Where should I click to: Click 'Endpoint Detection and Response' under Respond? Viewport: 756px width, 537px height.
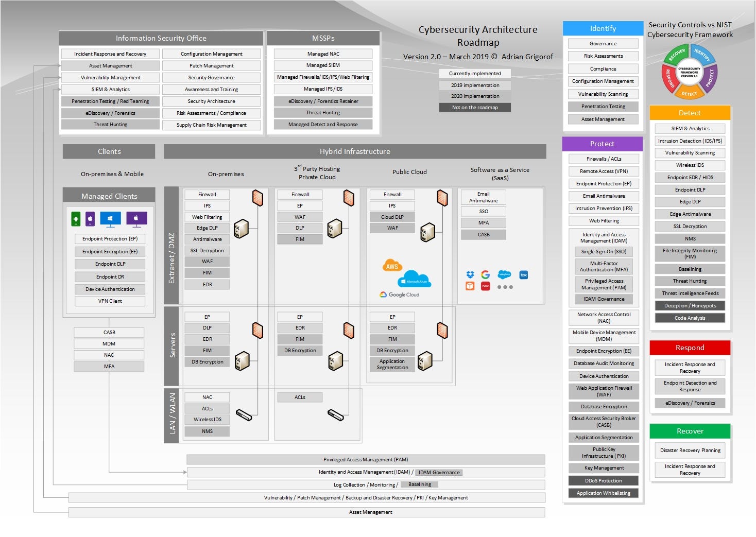[690, 386]
